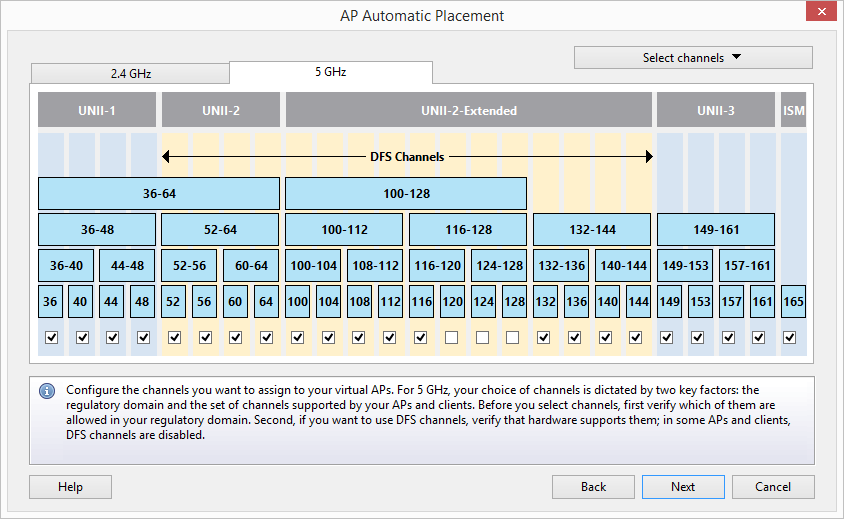The image size is (844, 519).
Task: Select the 160 MHz block 100-128
Action: click(x=406, y=193)
